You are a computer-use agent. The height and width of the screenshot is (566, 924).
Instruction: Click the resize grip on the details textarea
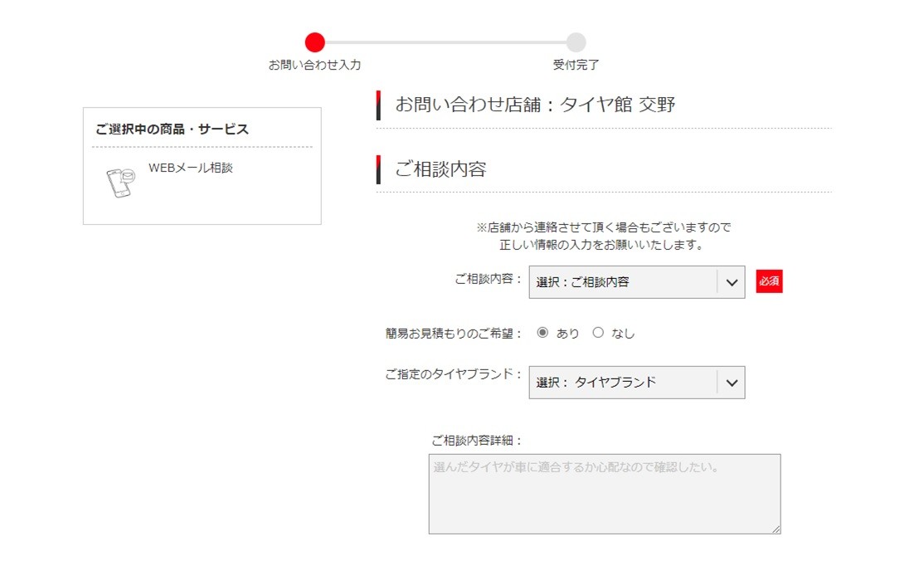tap(776, 529)
